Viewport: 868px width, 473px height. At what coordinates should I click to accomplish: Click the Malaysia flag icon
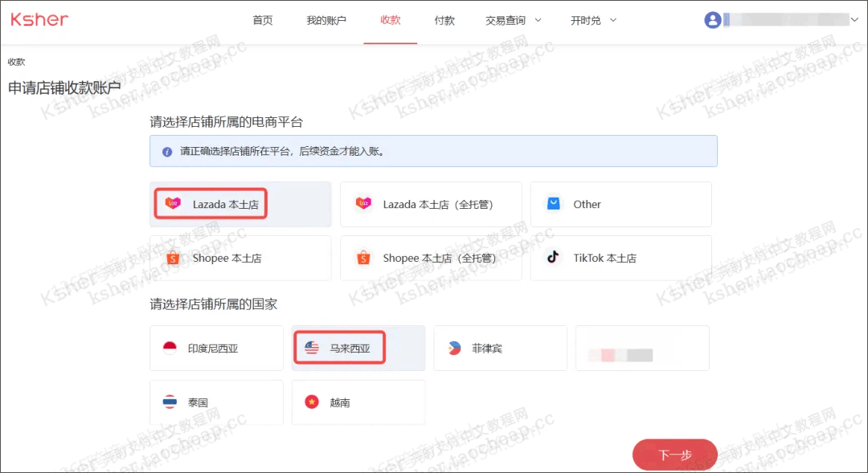tap(312, 348)
